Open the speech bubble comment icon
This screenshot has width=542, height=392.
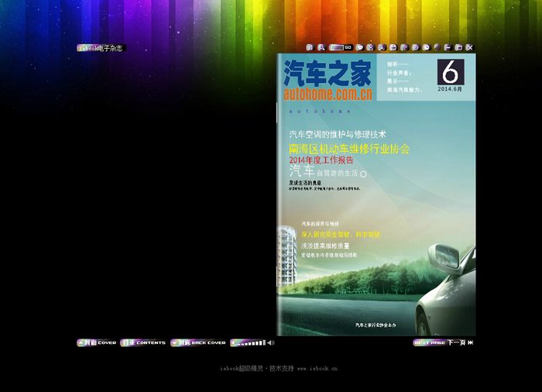359,48
